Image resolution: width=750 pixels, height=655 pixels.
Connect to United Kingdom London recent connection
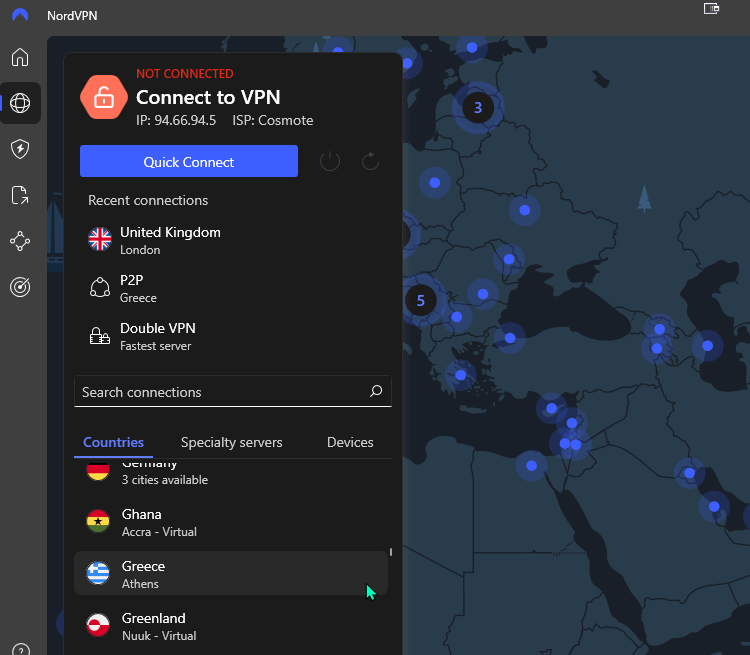tap(232, 240)
